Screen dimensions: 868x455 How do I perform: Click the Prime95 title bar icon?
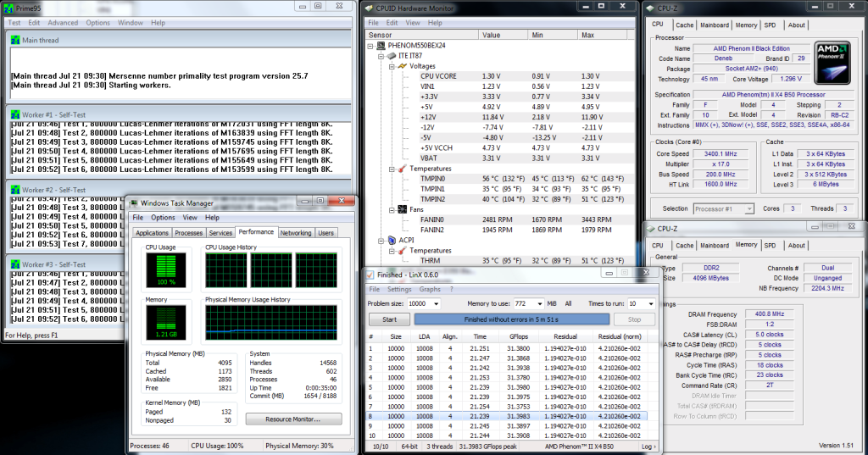(x=8, y=8)
